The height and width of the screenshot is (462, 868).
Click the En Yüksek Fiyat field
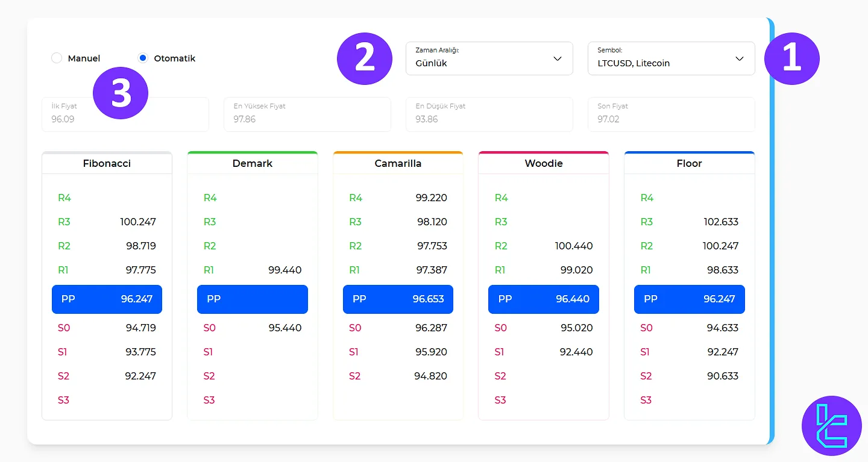(307, 114)
